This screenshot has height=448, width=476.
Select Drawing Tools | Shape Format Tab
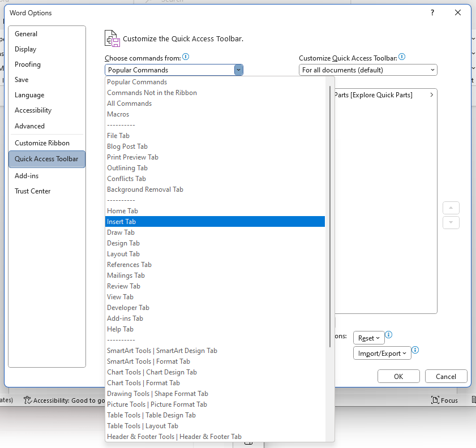point(215,394)
